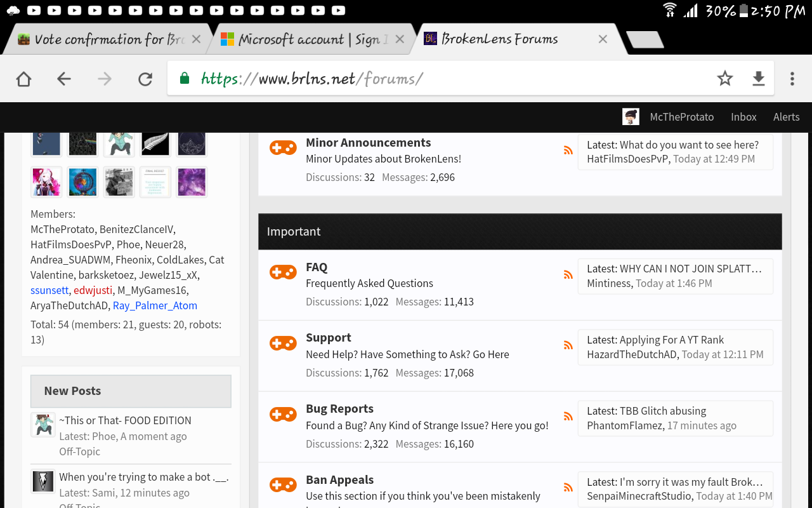
Task: Open the Minor Announcements forum
Action: click(368, 143)
